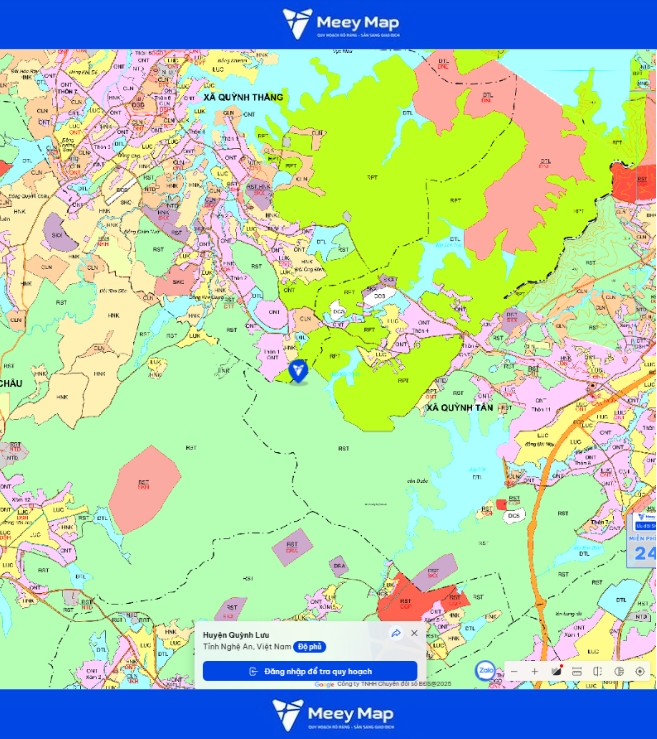Close the Huyện Quỳnh Lưu info card
The height and width of the screenshot is (739, 657).
point(414,633)
